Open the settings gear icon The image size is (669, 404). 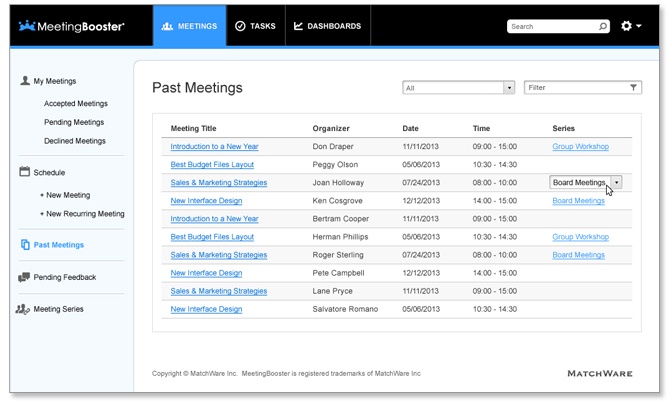(626, 26)
